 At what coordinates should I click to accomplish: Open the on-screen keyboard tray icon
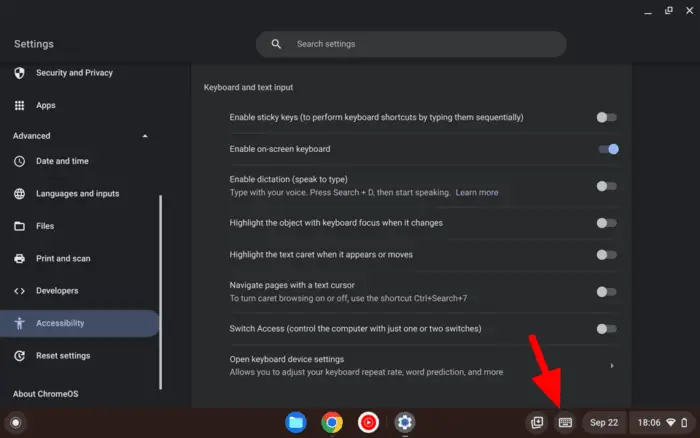click(565, 422)
